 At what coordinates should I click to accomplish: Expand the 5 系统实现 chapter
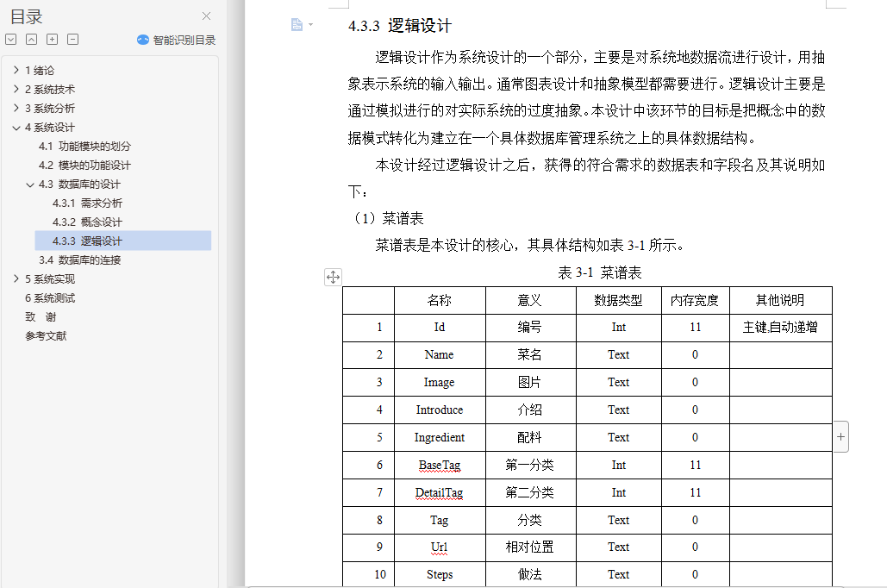tap(16, 279)
